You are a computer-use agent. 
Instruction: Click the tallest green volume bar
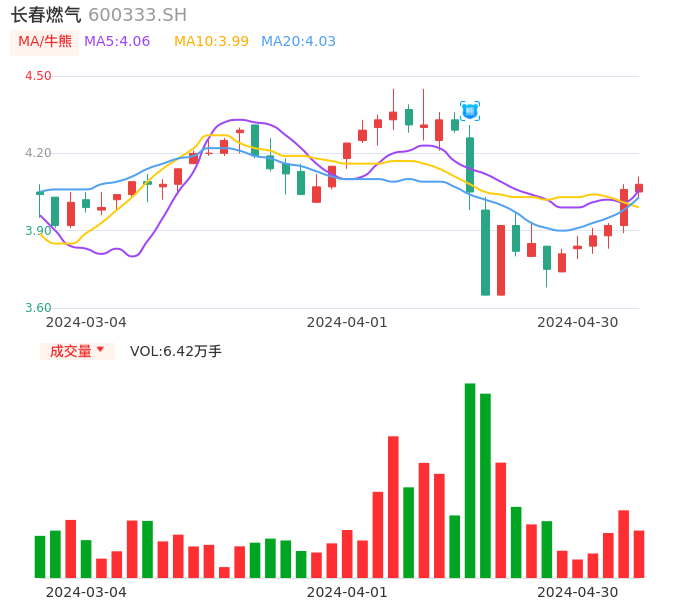470,480
